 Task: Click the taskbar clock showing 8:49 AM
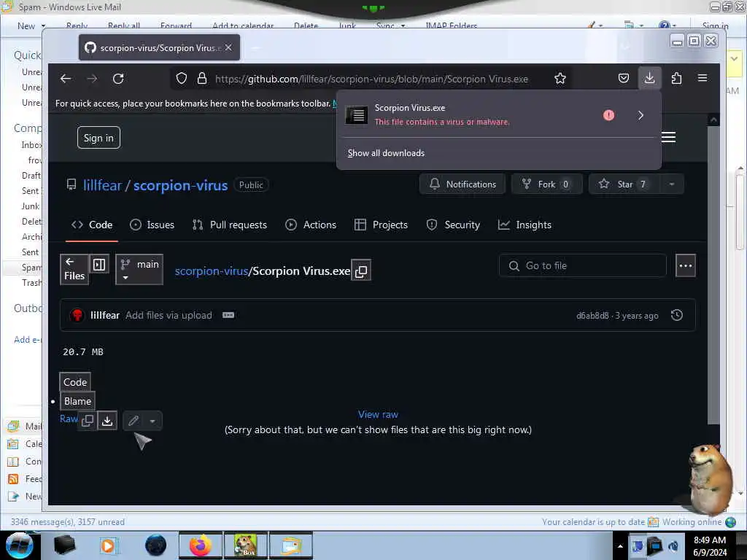tap(710, 546)
